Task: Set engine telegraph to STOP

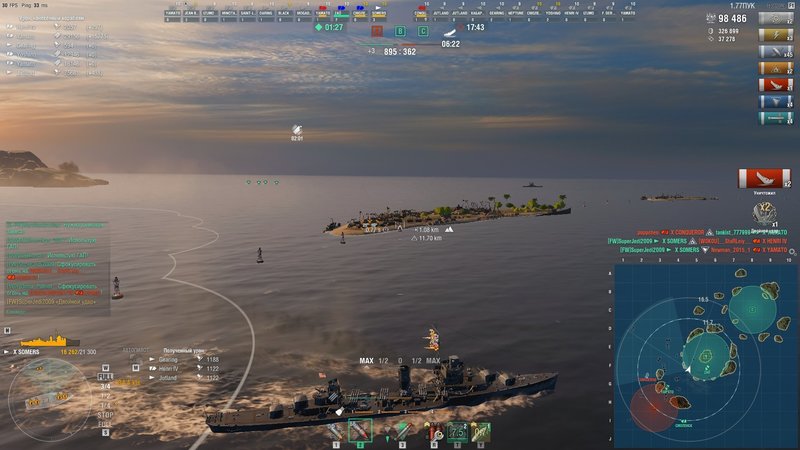Action: [x=105, y=415]
